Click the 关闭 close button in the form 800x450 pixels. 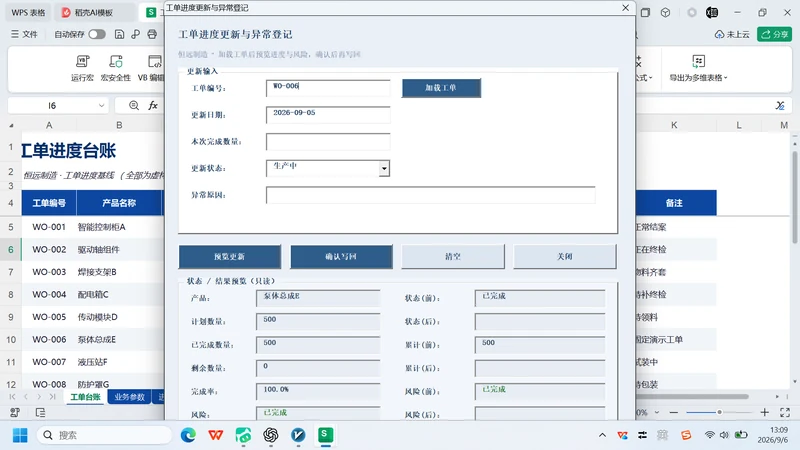click(565, 257)
